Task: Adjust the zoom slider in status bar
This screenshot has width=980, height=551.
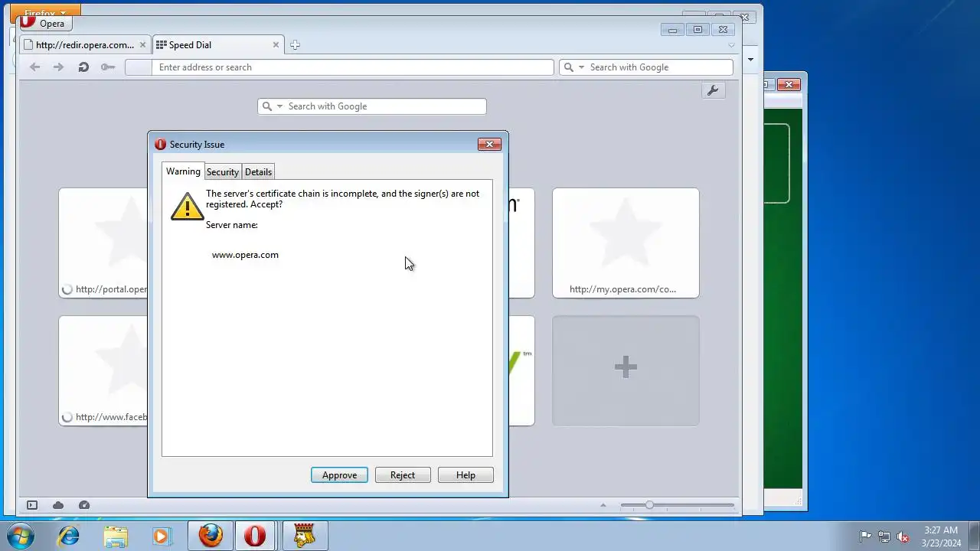Action: [649, 505]
